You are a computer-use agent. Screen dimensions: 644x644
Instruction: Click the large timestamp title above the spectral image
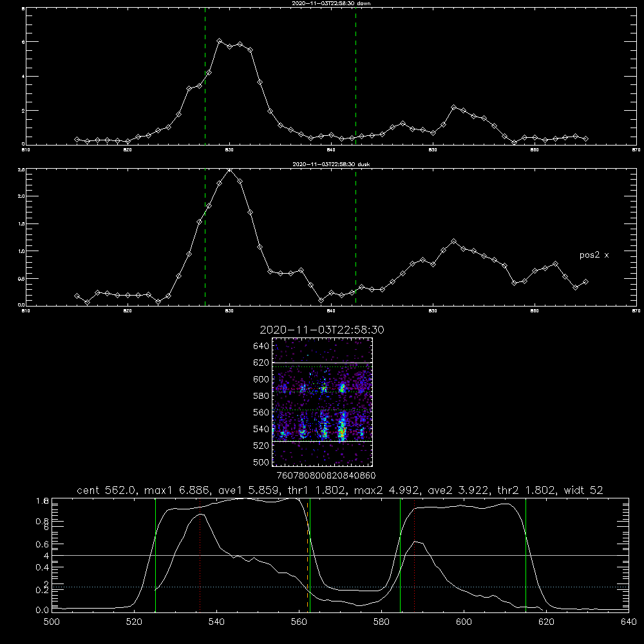[x=322, y=330]
